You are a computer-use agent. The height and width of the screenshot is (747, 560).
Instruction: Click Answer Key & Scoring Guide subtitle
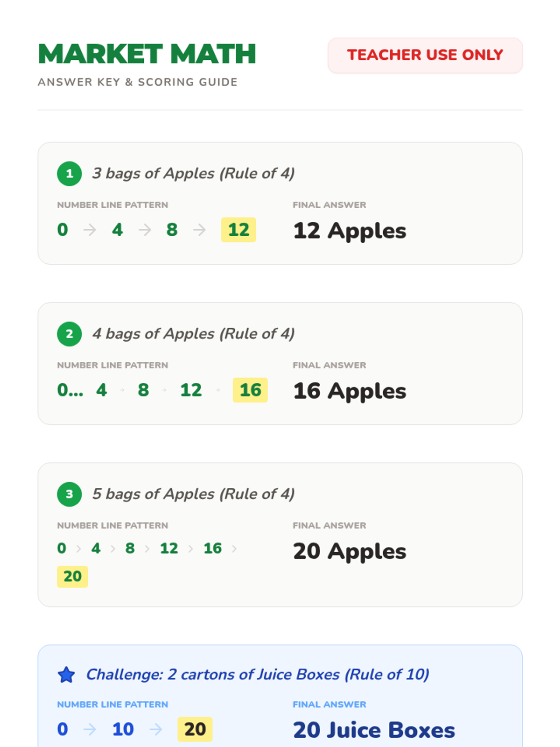click(138, 82)
